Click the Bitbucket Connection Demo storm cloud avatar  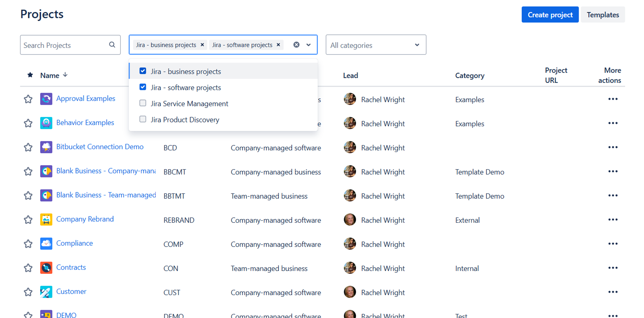tap(46, 147)
